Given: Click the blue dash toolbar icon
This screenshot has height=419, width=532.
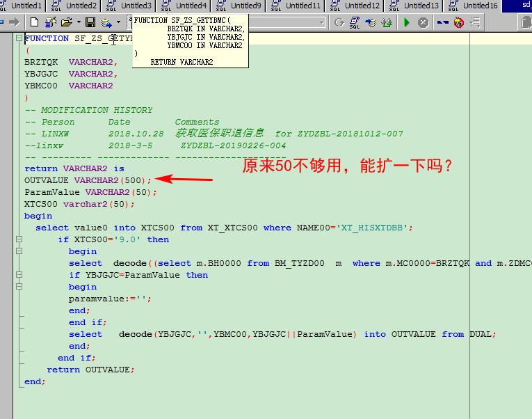Looking at the screenshot, I should [442, 23].
